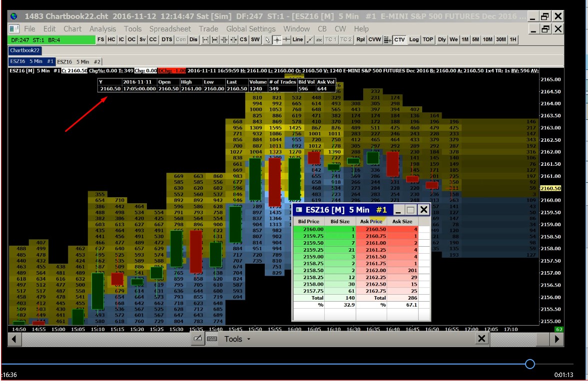Select the ESZ16 5 Min #1 tab
Screen dimensions: 588x390
pos(32,61)
